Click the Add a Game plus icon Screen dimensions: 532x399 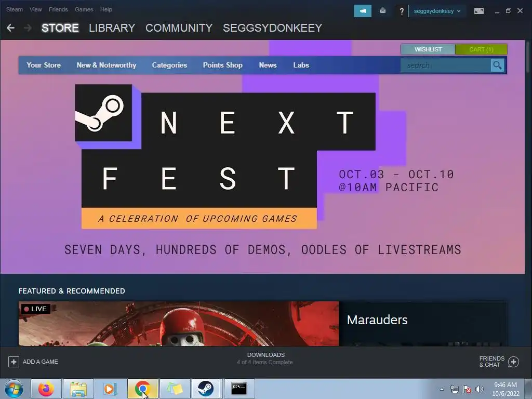(14, 362)
